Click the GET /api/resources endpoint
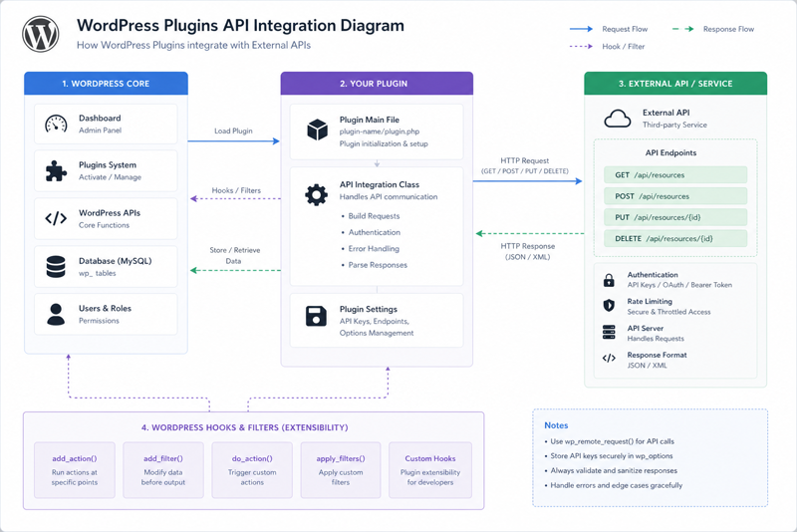Image resolution: width=797 pixels, height=532 pixels. (675, 174)
